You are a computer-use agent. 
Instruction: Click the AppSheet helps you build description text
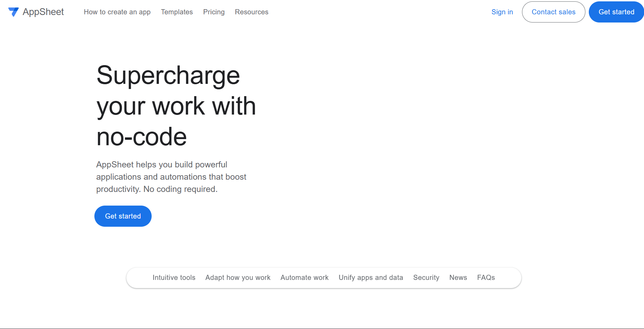click(x=171, y=177)
